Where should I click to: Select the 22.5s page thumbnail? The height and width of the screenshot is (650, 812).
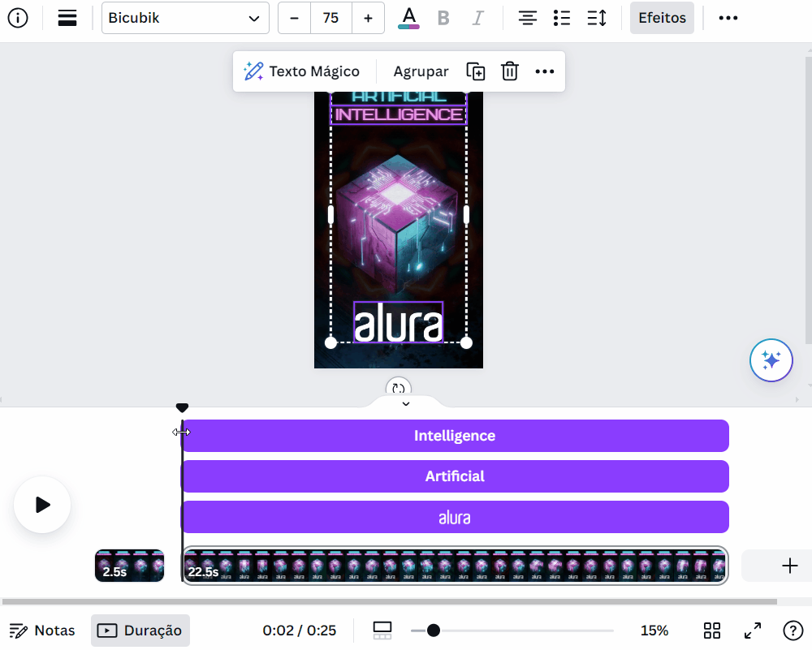456,566
